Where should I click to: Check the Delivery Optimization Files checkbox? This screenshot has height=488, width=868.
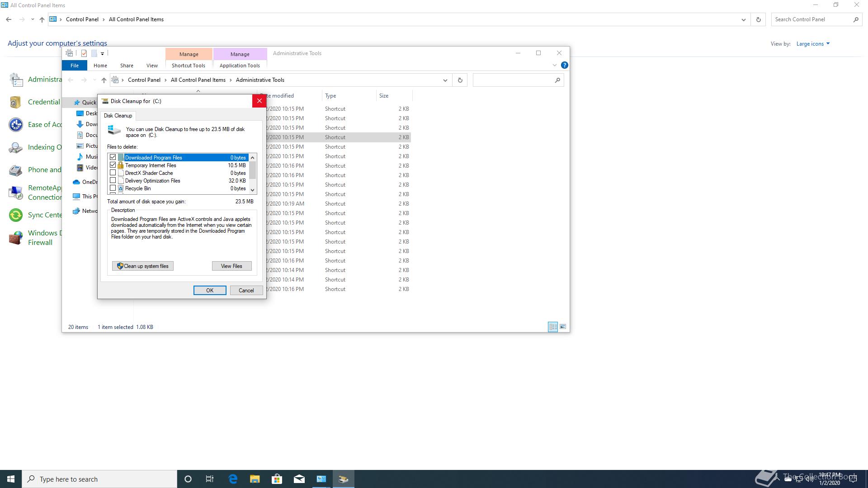pyautogui.click(x=113, y=180)
